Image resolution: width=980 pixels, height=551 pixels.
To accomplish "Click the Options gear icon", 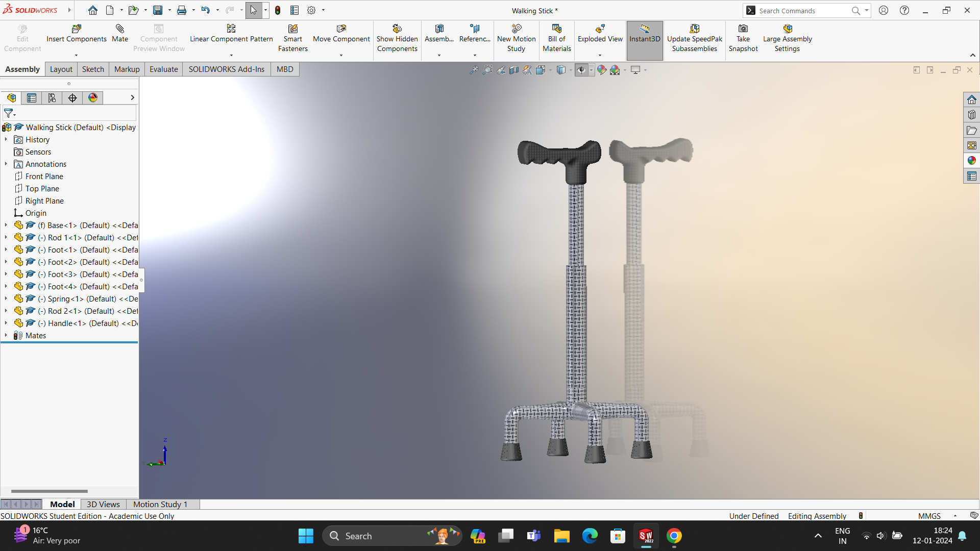I will click(x=311, y=10).
